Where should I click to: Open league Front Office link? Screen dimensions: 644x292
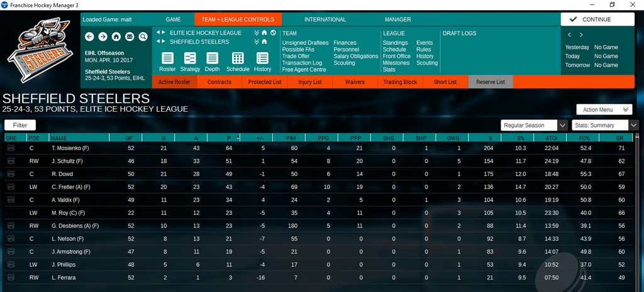coord(396,56)
